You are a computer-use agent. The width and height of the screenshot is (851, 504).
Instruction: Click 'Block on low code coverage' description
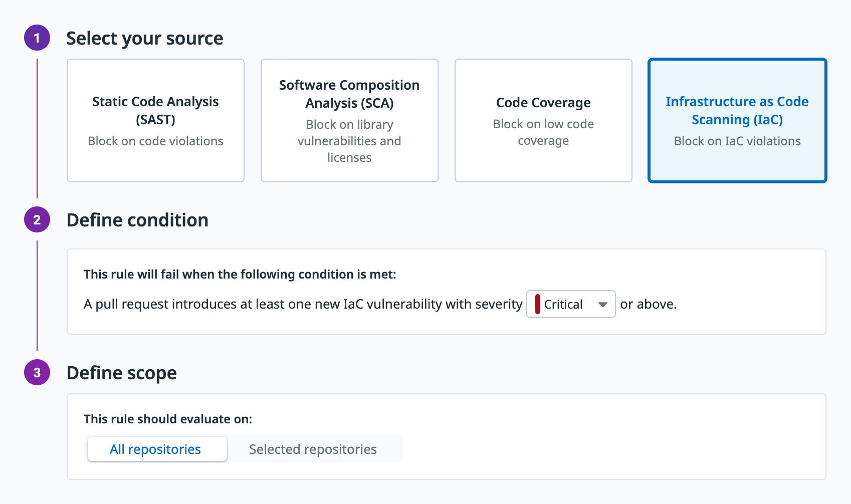coord(543,132)
